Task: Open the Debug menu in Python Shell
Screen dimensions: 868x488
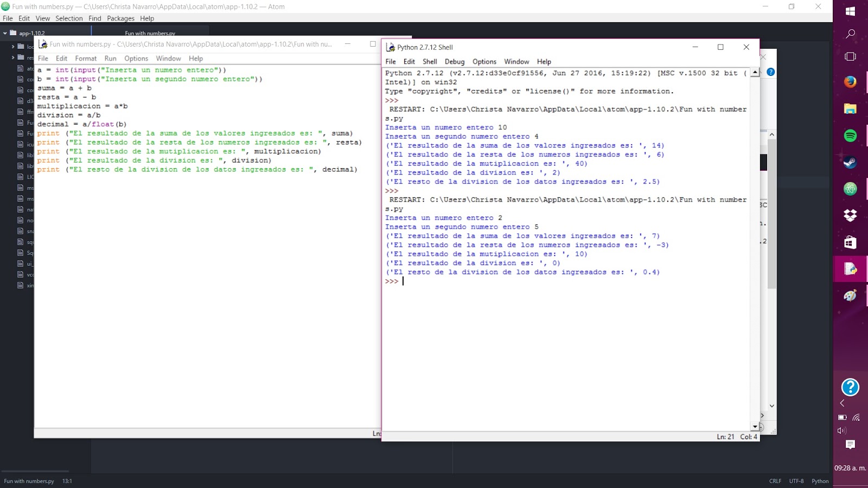Action: (x=454, y=62)
